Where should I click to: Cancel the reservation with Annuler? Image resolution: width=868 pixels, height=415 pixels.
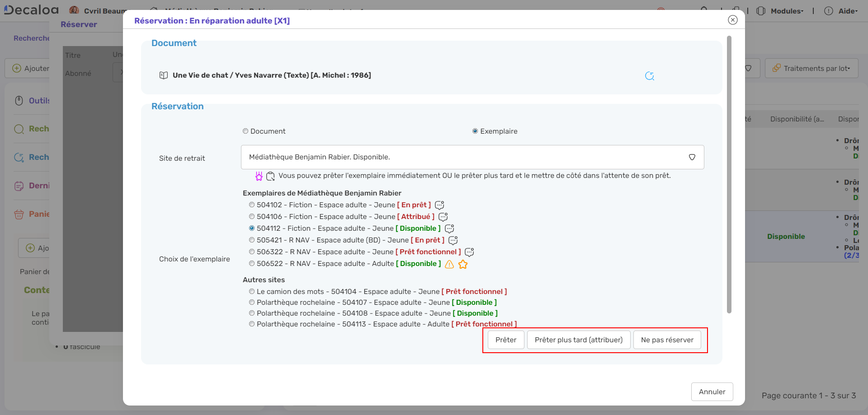[712, 392]
